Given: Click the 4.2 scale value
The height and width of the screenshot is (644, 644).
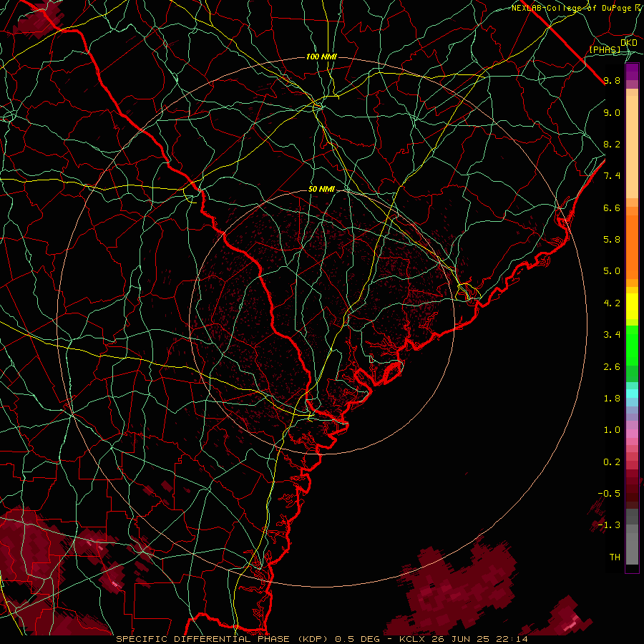Looking at the screenshot, I should click(612, 303).
